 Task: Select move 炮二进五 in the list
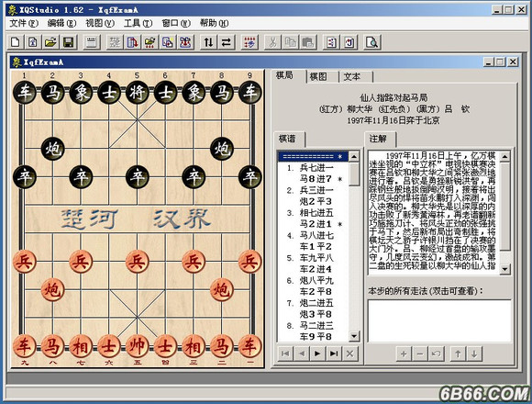click(x=316, y=303)
